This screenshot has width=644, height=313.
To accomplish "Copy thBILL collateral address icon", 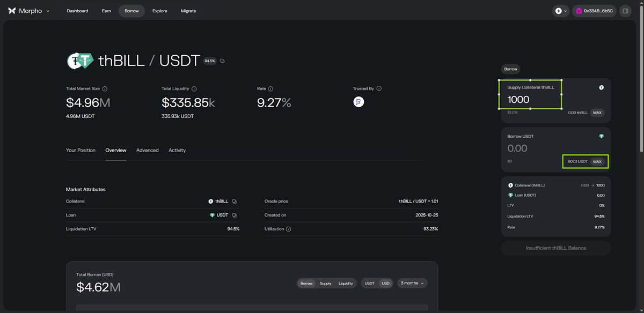I will (x=235, y=202).
